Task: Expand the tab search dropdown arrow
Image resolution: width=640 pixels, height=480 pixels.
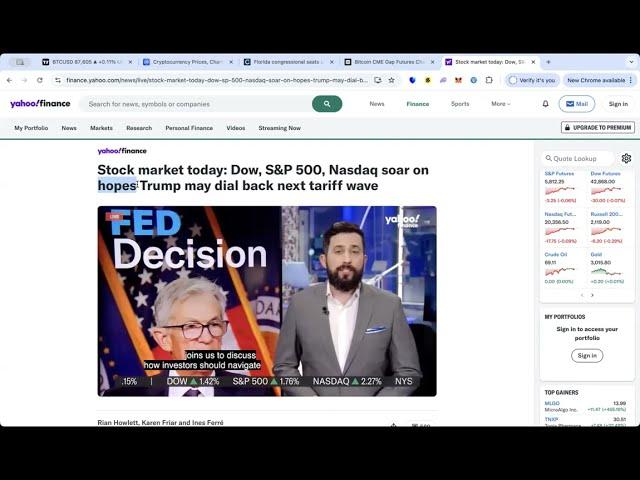Action: click(x=631, y=62)
